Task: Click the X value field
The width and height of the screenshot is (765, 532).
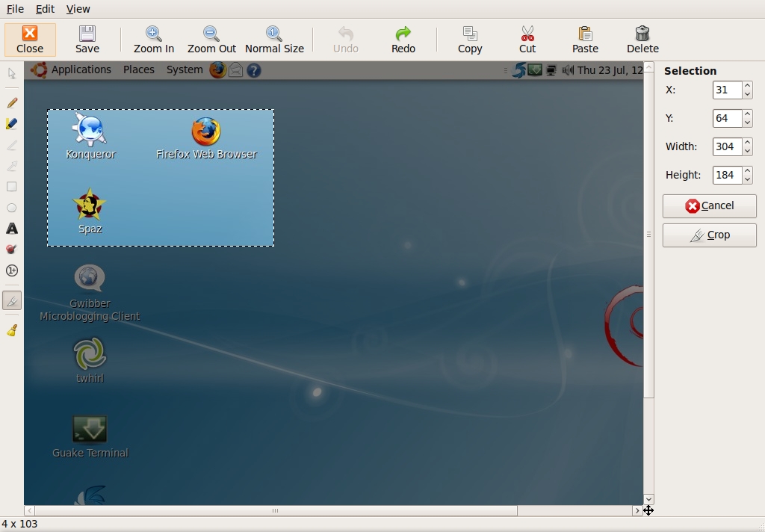Action: [727, 90]
